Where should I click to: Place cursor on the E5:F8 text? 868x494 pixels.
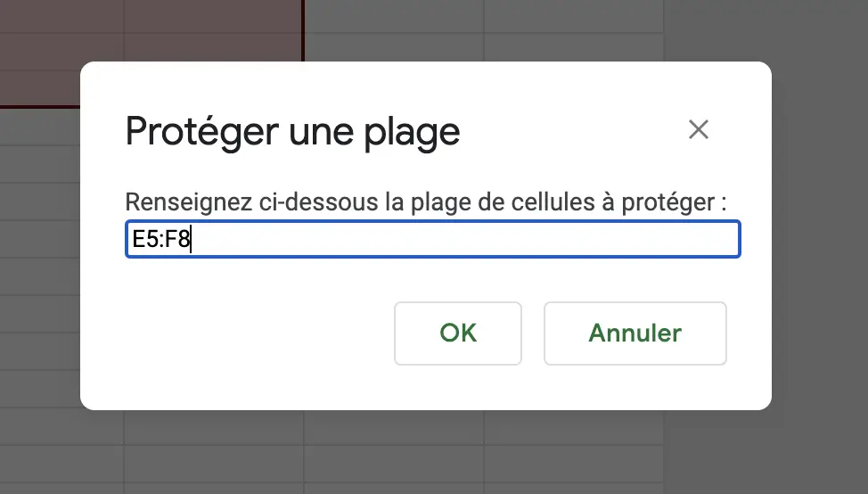160,239
